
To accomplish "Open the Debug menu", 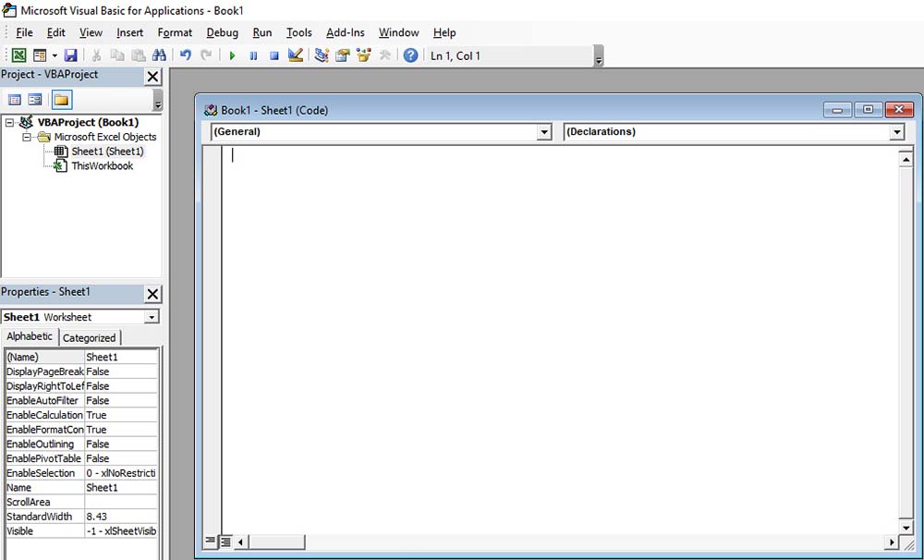I will pos(222,32).
